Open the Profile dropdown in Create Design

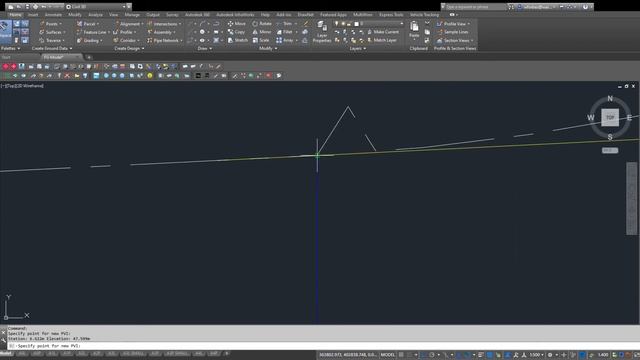coord(125,32)
